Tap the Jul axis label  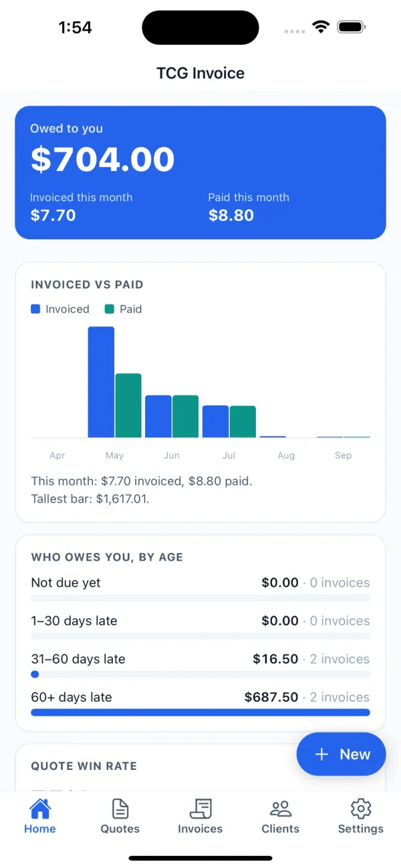[229, 455]
